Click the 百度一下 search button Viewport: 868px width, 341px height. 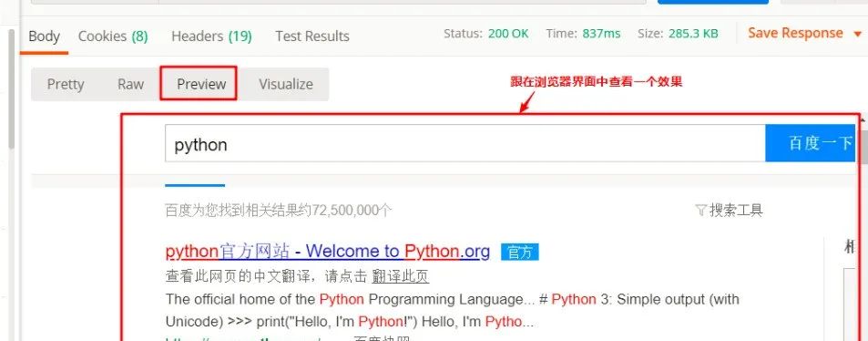(811, 144)
